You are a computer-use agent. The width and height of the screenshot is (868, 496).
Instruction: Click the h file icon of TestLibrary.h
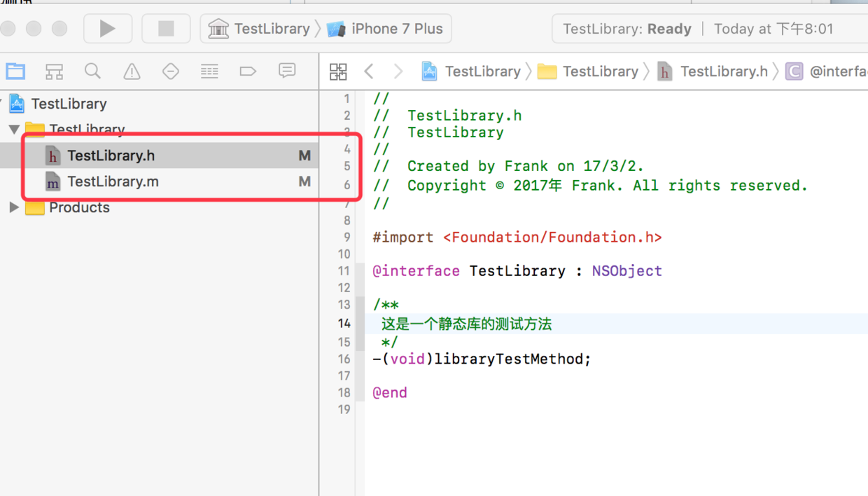[53, 156]
